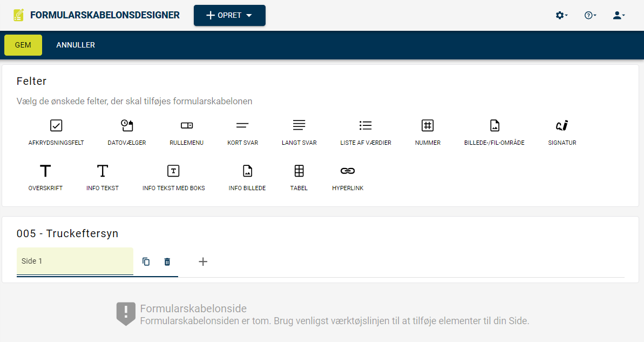Add a Rullemenu dropdown field
The image size is (644, 342).
click(x=186, y=132)
